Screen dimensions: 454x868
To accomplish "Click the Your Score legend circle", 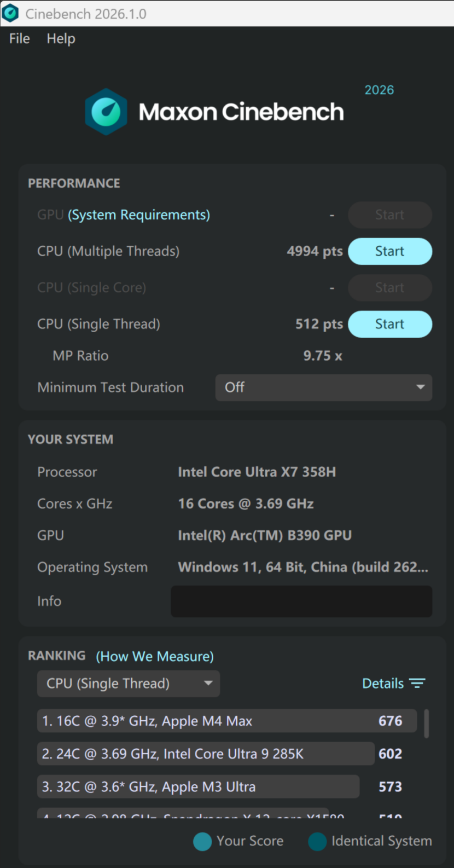I will coord(202,841).
